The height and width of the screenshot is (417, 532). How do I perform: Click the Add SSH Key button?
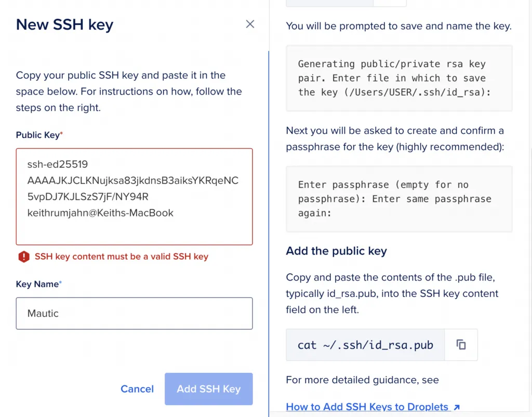[x=208, y=389]
